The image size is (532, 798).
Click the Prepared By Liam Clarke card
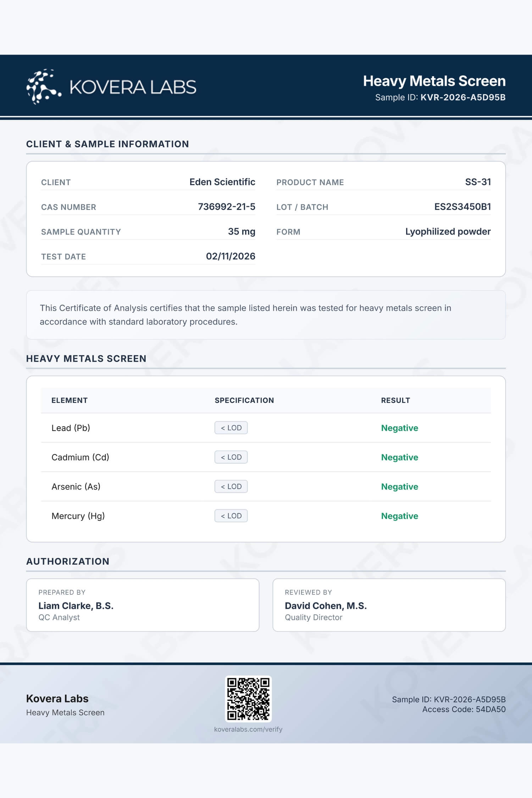point(143,605)
